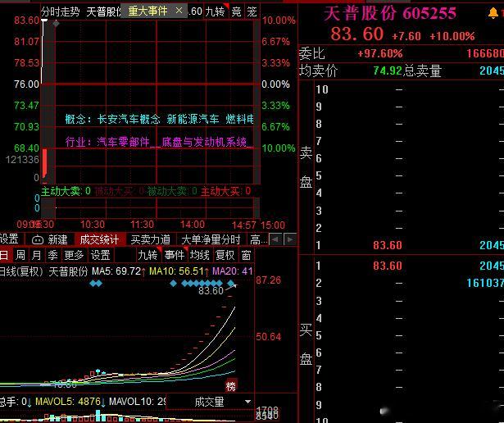Click the alert bell icon beside the stock code
Image resolution: width=504 pixels, height=423 pixels.
(493, 13)
